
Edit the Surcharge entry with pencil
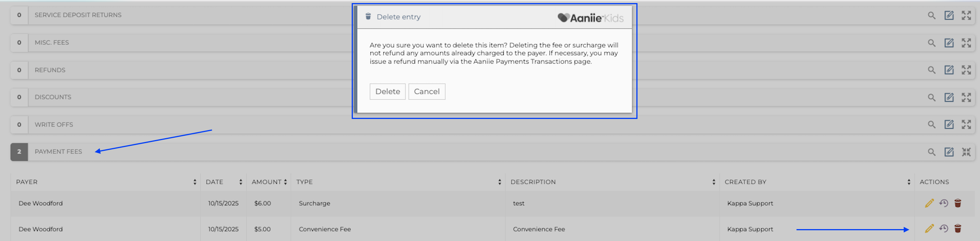click(x=929, y=203)
